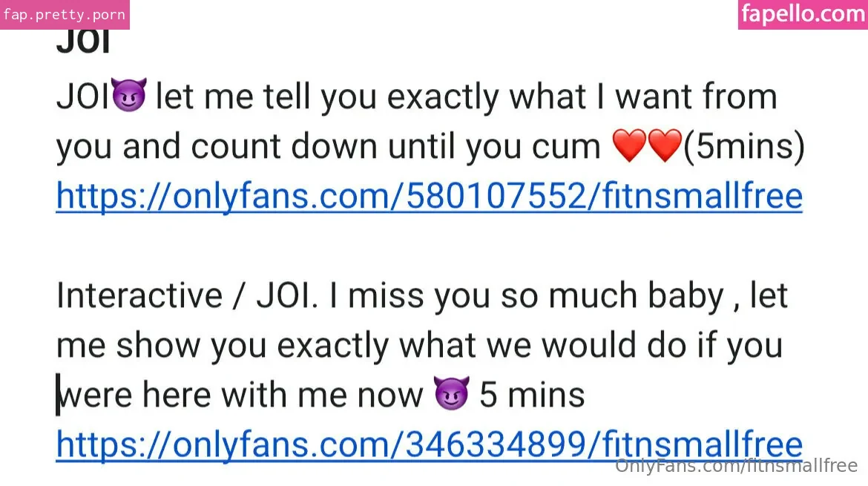Click 'fitnsmallfree' in the first link
The image size is (868, 486).
(703, 196)
